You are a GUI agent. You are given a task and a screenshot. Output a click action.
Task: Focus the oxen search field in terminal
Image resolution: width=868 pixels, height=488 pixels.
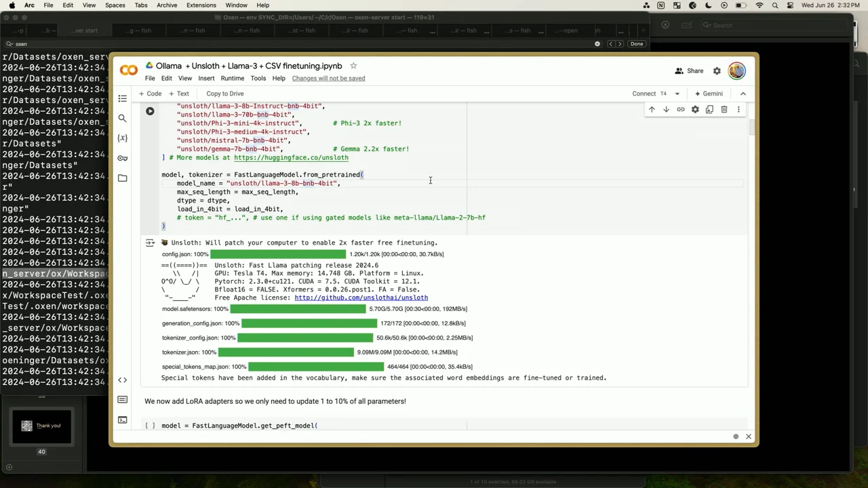[x=302, y=44]
